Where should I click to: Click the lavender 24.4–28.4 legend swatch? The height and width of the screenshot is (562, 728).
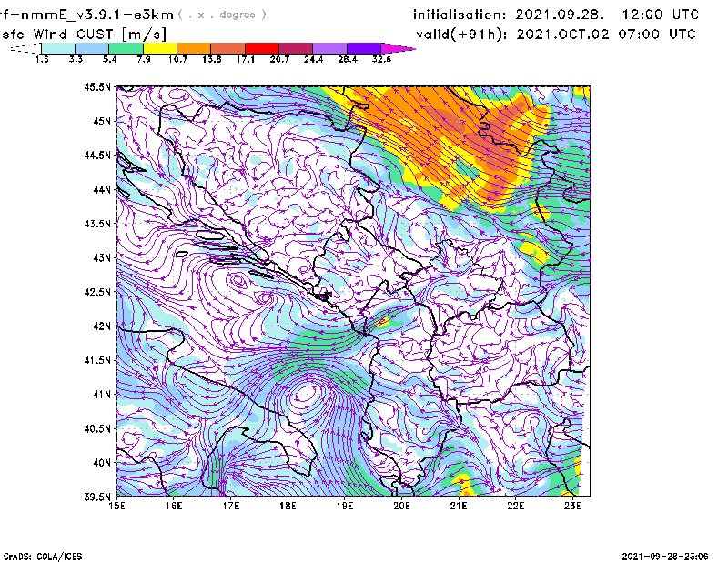click(329, 48)
